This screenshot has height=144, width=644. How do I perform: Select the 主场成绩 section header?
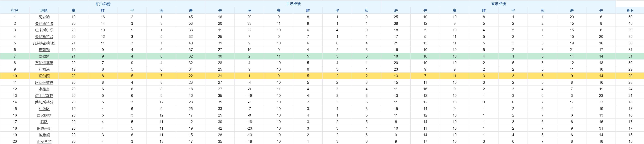coord(293,4)
